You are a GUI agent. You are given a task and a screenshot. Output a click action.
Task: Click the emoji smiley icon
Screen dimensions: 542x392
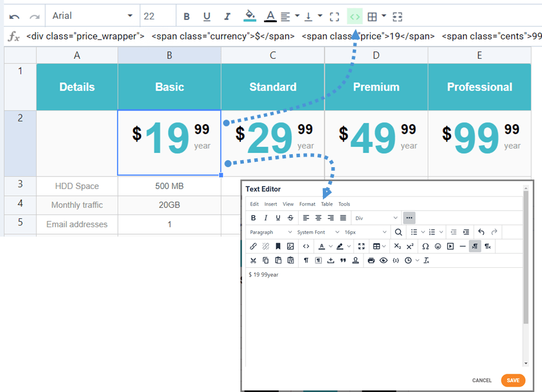(x=438, y=247)
